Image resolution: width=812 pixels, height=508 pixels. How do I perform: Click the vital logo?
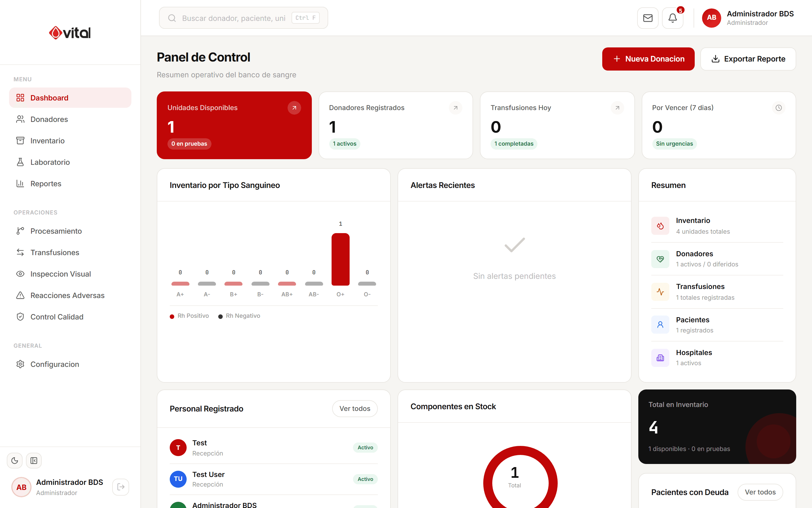click(70, 32)
